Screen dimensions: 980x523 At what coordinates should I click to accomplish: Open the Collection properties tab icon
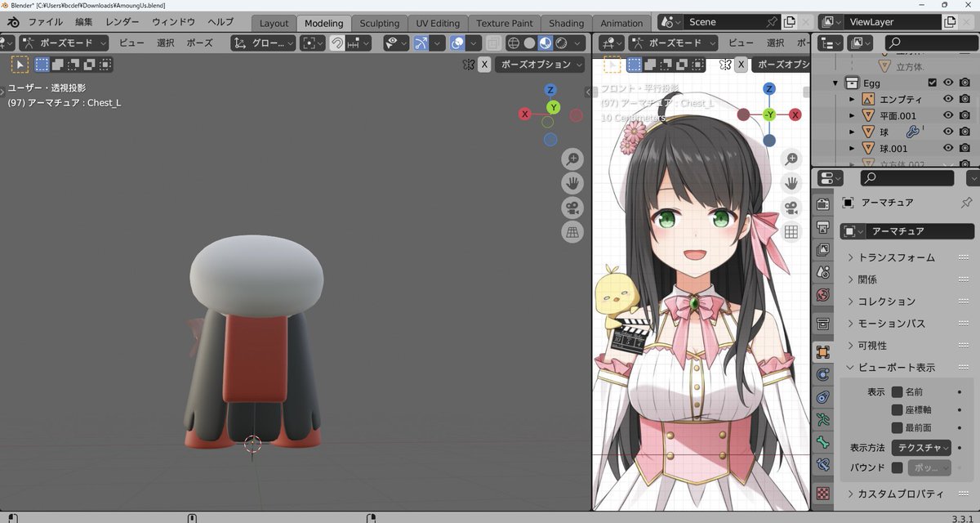pos(823,324)
